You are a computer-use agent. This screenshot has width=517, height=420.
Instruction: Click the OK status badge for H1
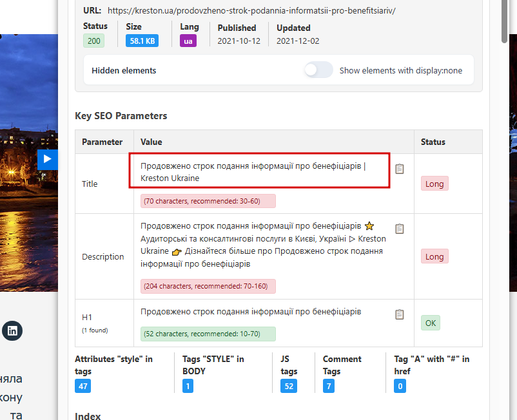(x=431, y=323)
